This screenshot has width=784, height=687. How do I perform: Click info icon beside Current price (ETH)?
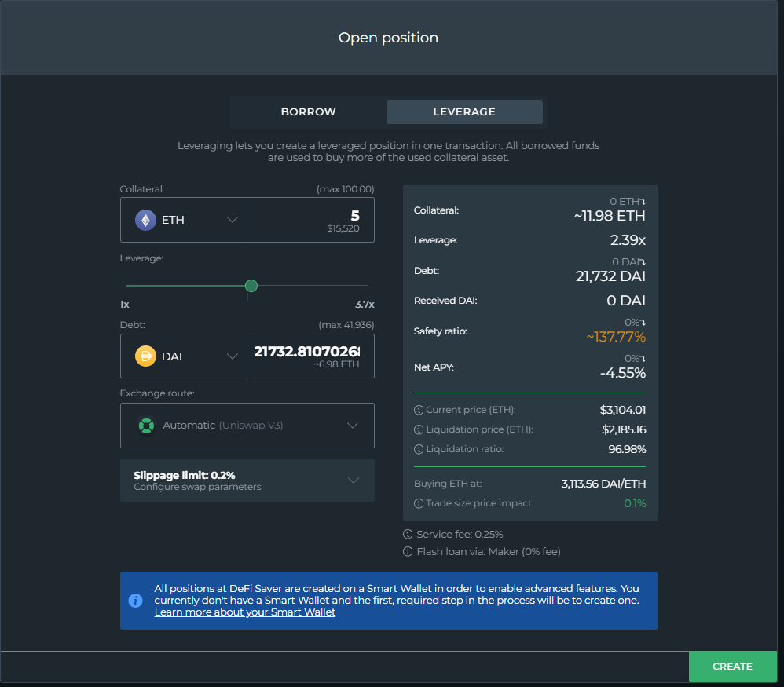click(419, 410)
